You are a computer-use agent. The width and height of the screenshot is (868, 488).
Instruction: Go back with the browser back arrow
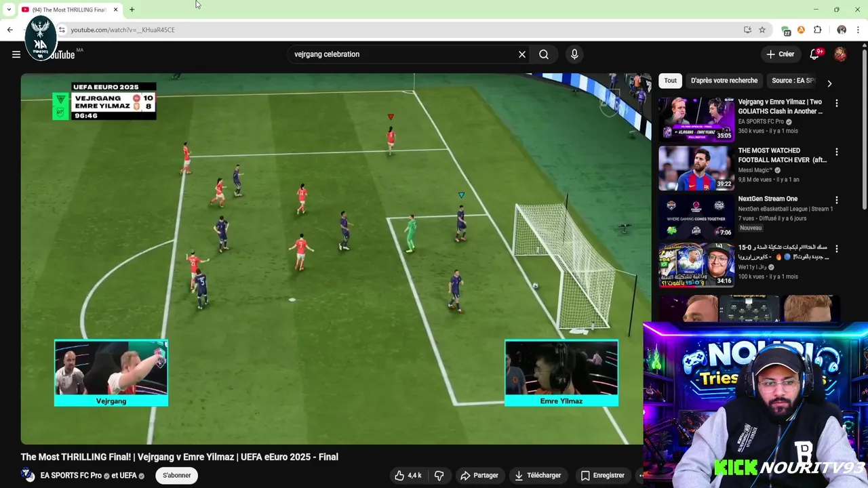point(9,30)
